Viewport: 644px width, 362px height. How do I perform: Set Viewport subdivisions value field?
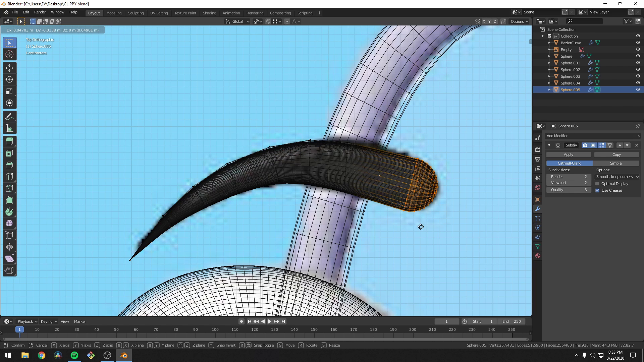[568, 183]
